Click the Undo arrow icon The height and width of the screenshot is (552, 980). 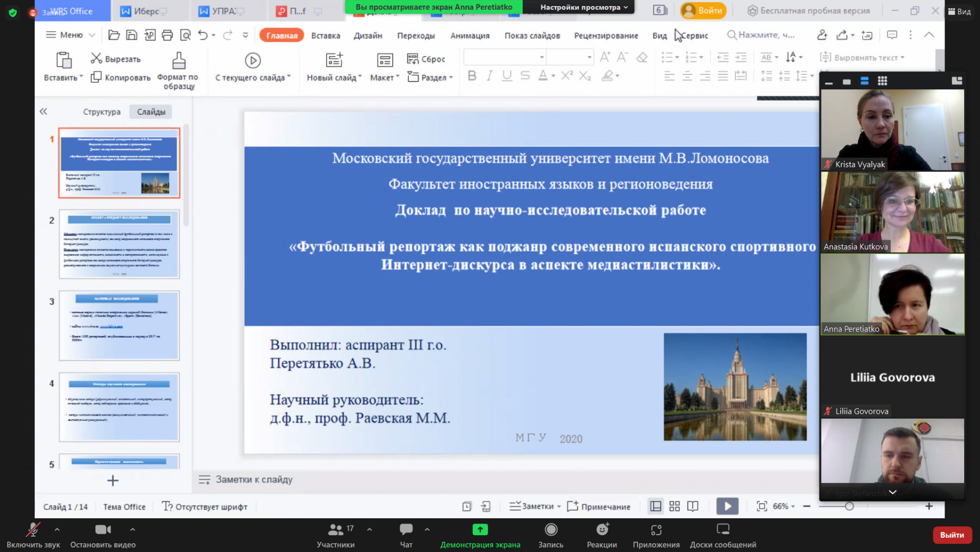coord(203,35)
